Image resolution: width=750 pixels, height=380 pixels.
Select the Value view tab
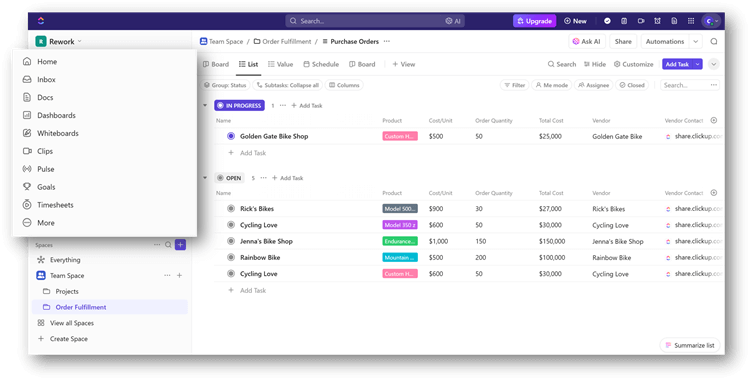click(x=280, y=64)
